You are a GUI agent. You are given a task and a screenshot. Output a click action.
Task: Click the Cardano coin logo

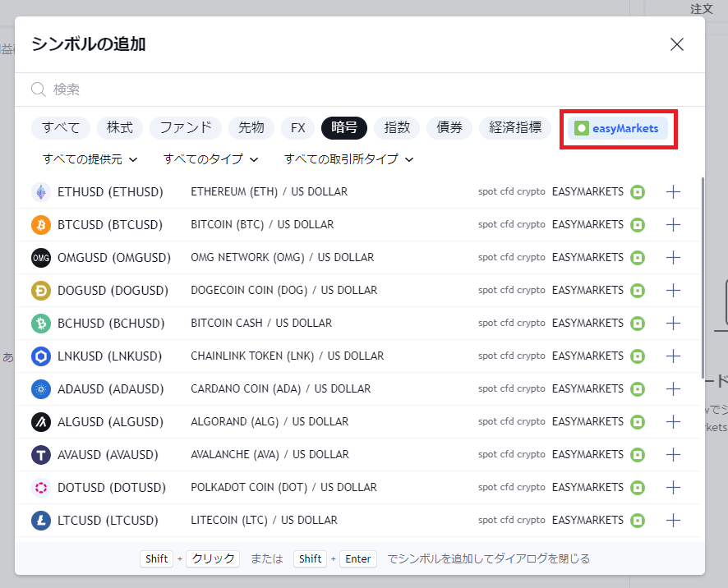41,389
